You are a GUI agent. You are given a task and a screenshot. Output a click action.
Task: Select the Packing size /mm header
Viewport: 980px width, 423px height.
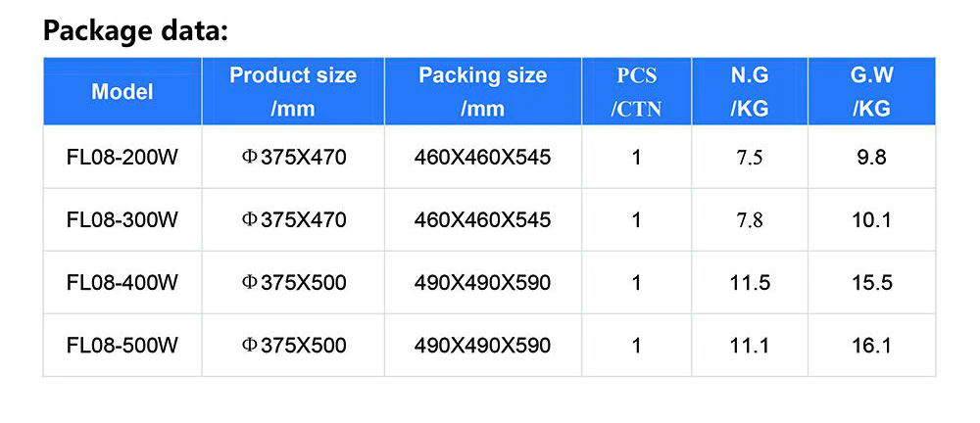tap(482, 92)
